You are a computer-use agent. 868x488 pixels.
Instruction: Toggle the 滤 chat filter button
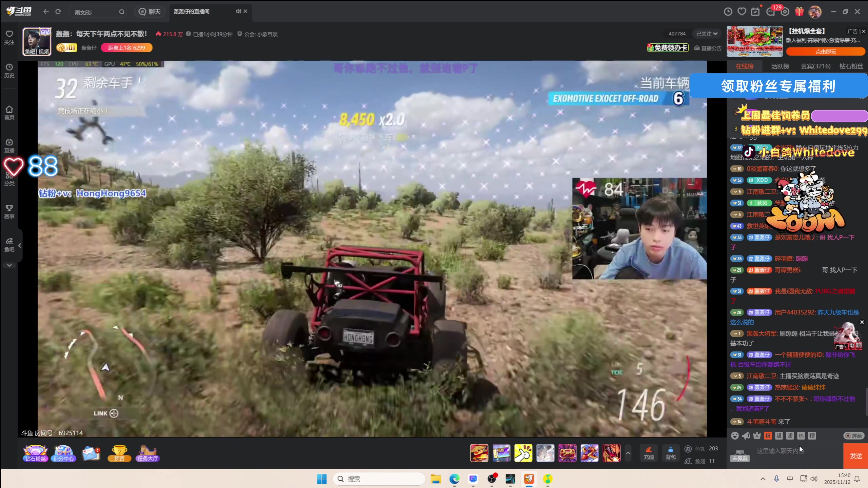[790, 436]
